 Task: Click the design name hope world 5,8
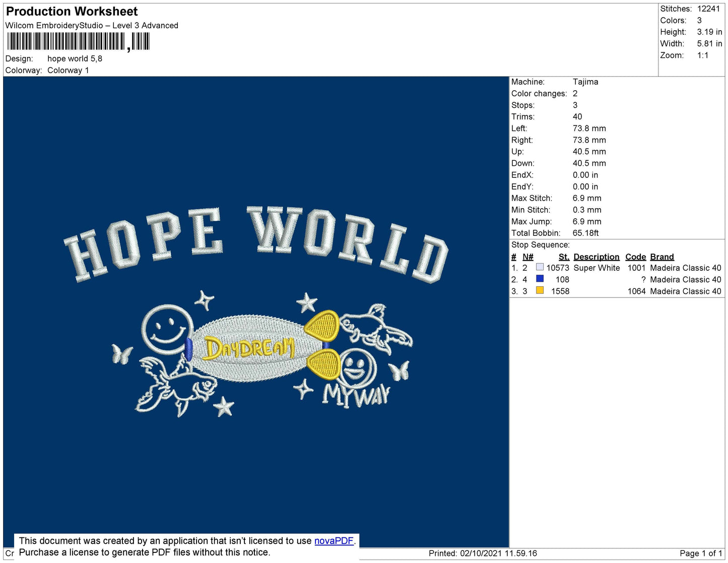tap(75, 58)
